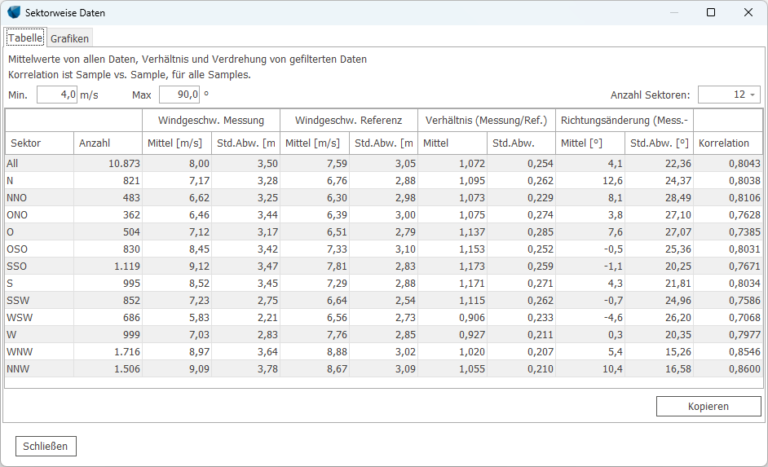
Task: Select the Tabelle tab
Action: coord(26,38)
